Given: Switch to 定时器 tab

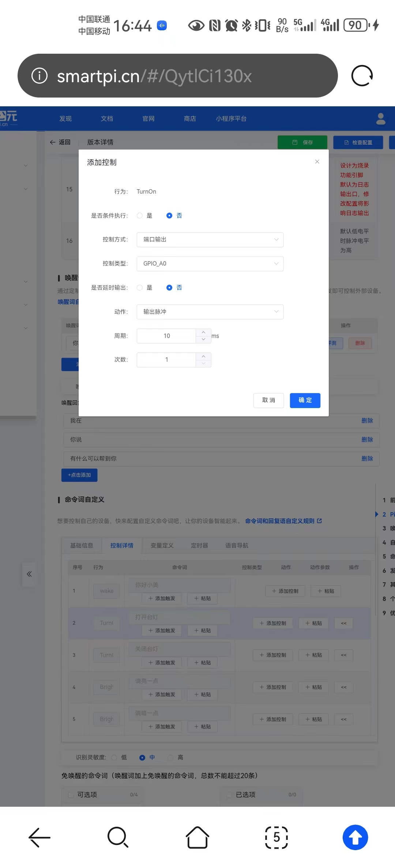Looking at the screenshot, I should pos(199,545).
